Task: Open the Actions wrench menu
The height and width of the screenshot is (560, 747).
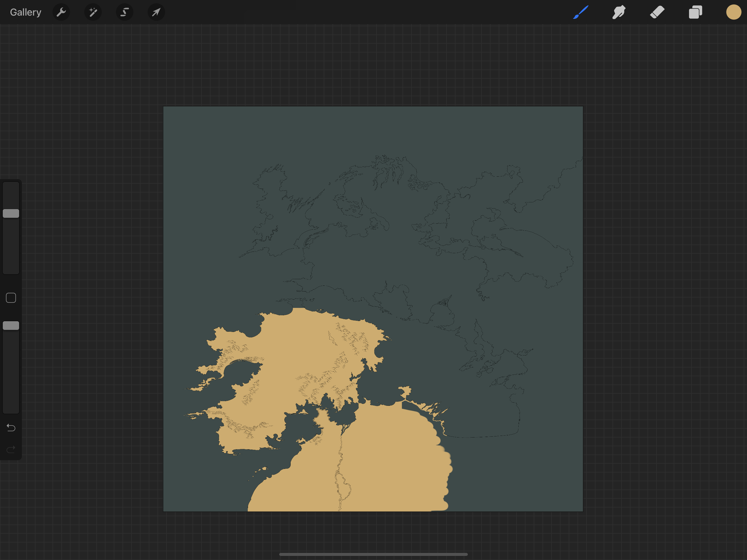Action: (x=61, y=13)
